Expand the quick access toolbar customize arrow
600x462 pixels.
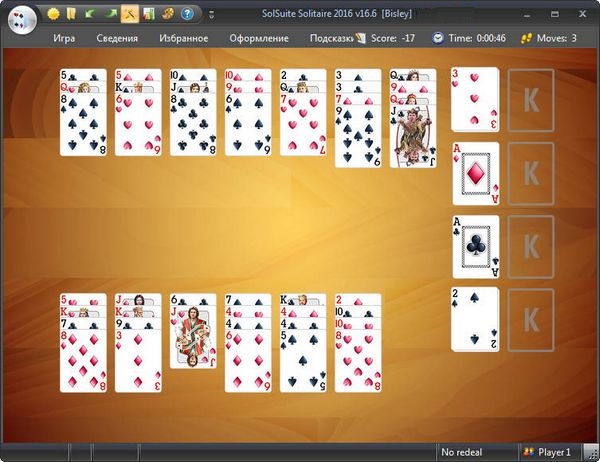coord(211,15)
